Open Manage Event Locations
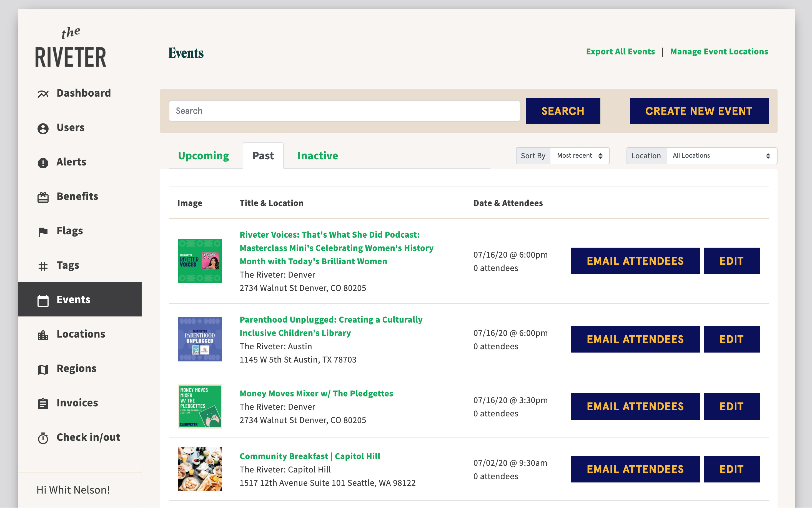 [x=719, y=51]
